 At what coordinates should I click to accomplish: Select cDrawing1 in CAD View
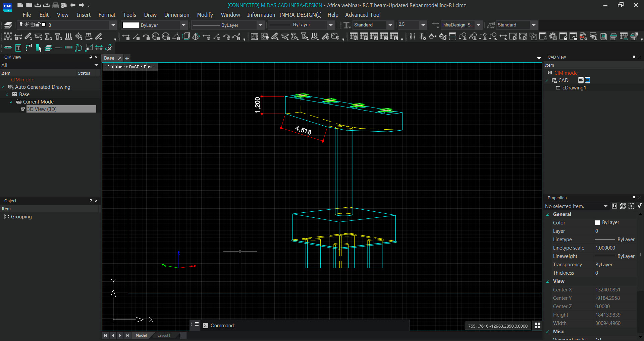pyautogui.click(x=574, y=88)
